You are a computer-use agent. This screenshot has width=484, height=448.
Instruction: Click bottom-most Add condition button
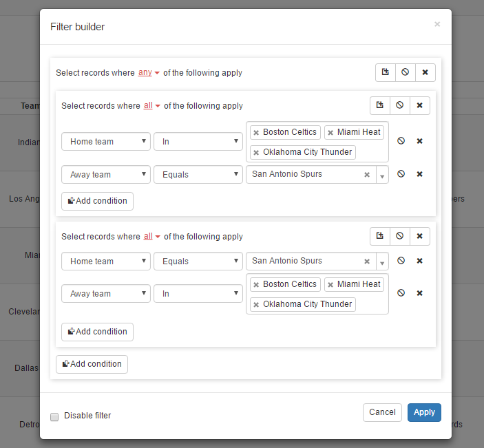point(92,364)
